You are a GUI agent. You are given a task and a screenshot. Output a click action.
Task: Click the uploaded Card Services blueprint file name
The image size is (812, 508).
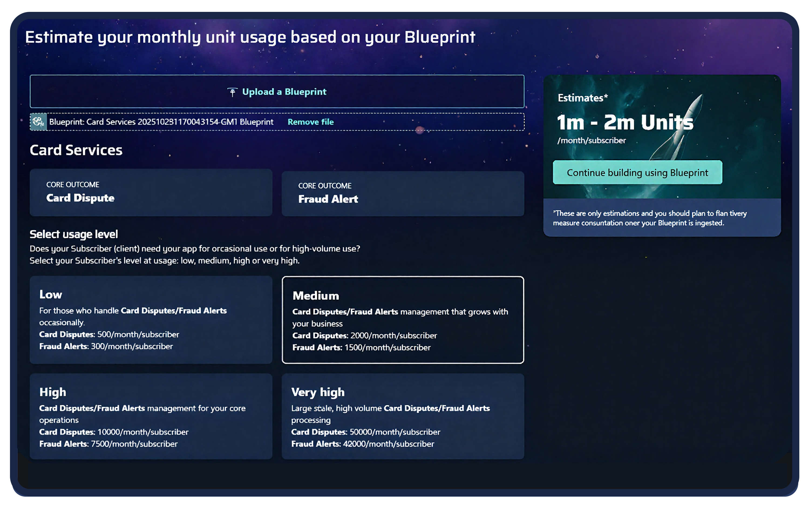161,122
